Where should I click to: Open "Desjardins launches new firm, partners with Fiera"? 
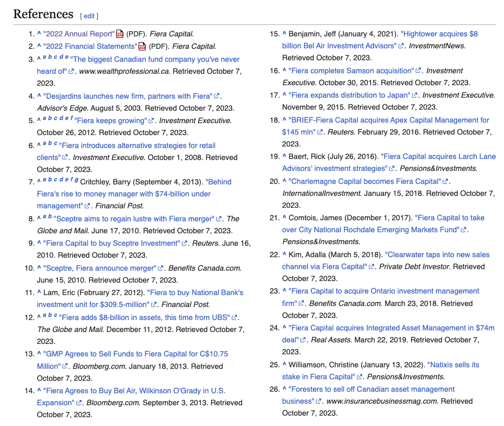(127, 96)
